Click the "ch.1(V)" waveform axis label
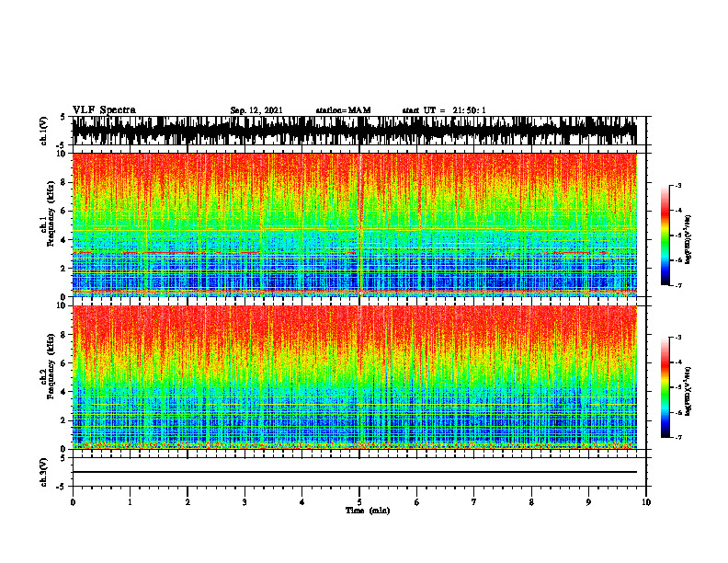Viewport: 728px width, 563px height. pyautogui.click(x=43, y=131)
